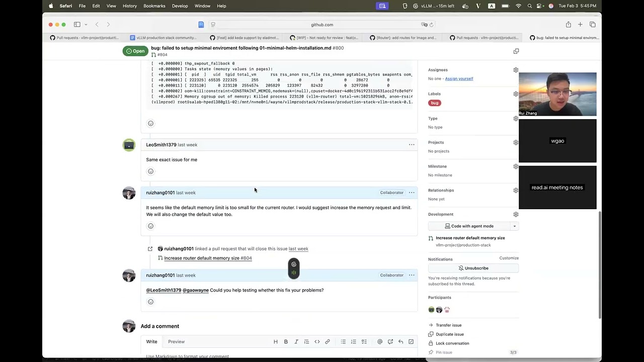Image resolution: width=644 pixels, height=362 pixels.
Task: Open Wi-Fi status menu icon
Action: pyautogui.click(x=519, y=6)
